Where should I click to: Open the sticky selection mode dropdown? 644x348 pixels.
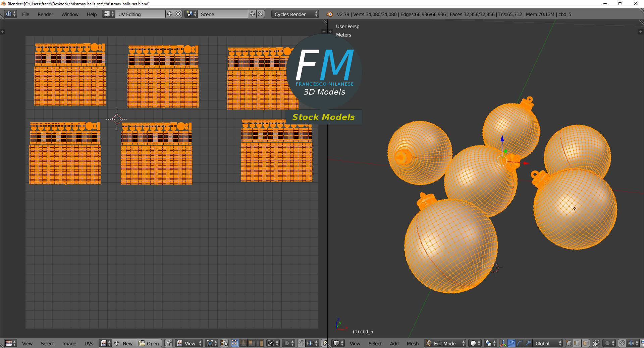click(x=273, y=343)
